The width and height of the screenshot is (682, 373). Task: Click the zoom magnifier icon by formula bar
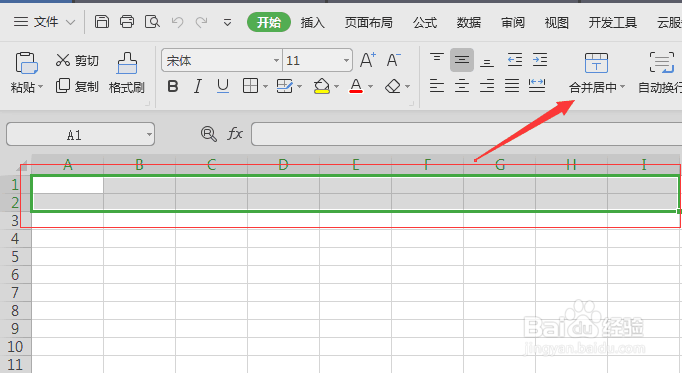209,134
